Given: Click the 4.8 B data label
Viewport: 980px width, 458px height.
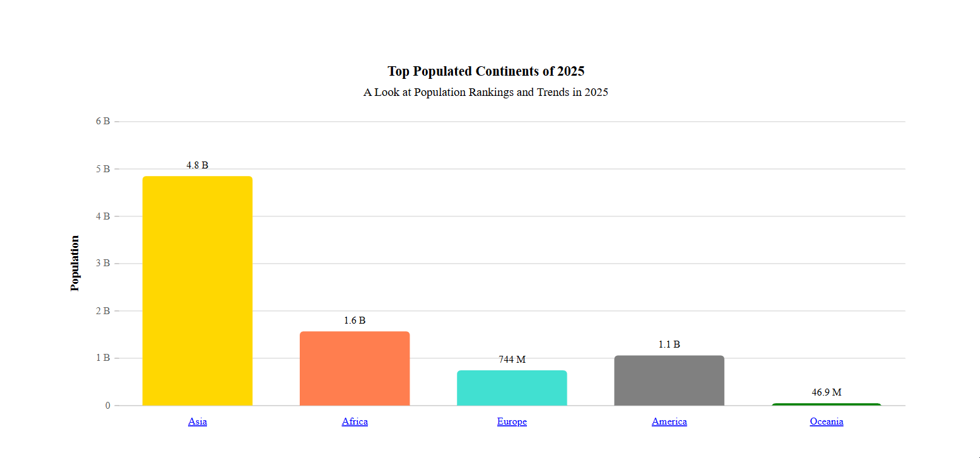Looking at the screenshot, I should point(198,165).
